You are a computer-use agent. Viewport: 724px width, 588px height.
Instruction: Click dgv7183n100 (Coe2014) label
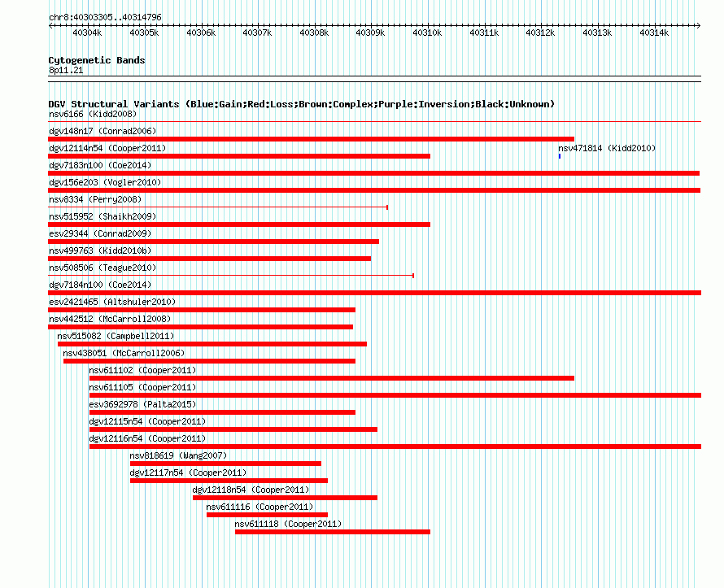(100, 165)
